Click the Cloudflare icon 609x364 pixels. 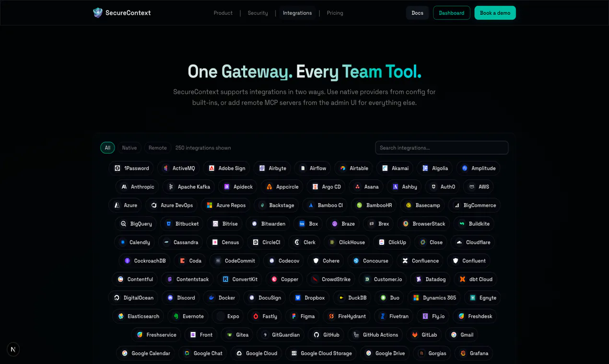pyautogui.click(x=459, y=242)
